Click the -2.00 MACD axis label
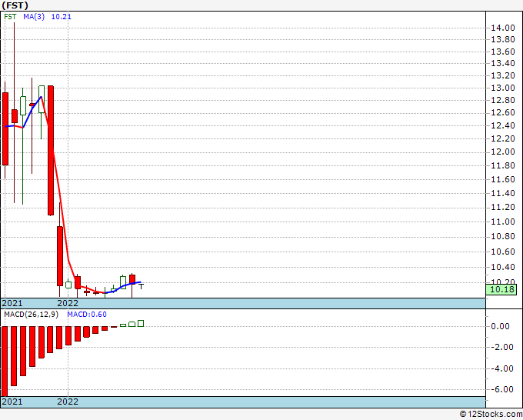Viewport: 523px width, 420px height. click(x=502, y=347)
